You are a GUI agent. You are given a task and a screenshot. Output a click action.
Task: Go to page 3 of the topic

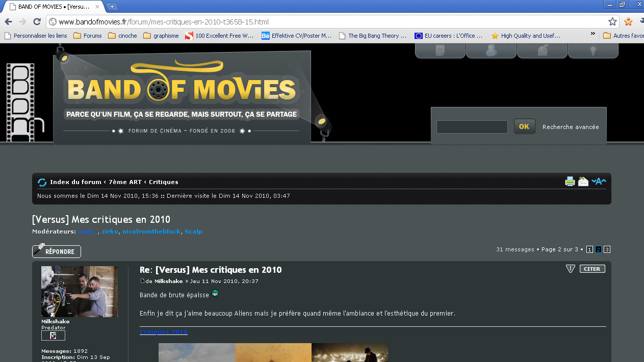[607, 249]
